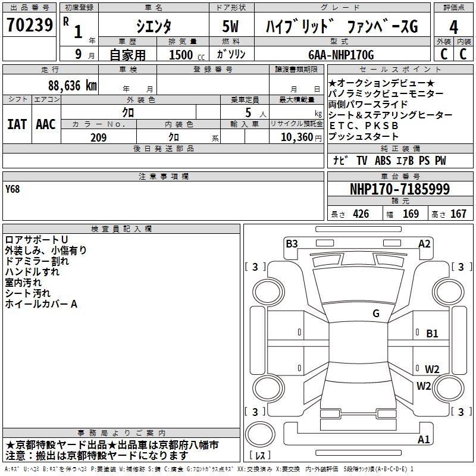
Task: Select the line プッシュスタート
Action: [364, 136]
